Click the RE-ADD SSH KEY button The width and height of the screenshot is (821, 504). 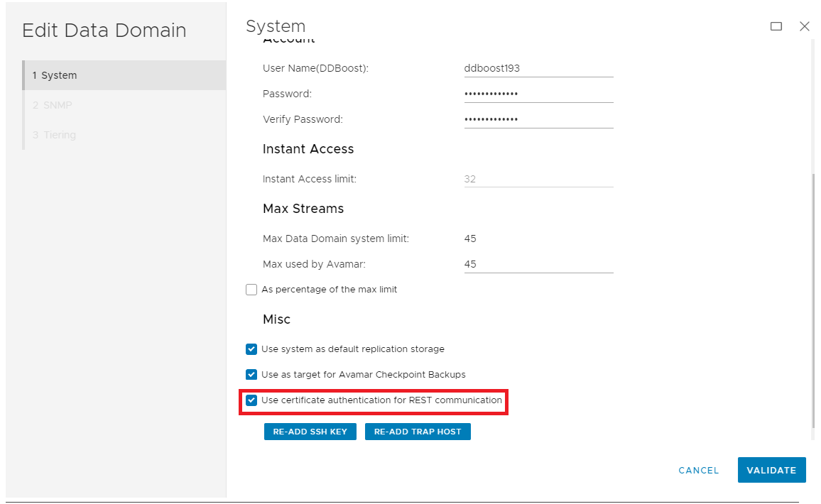(310, 432)
